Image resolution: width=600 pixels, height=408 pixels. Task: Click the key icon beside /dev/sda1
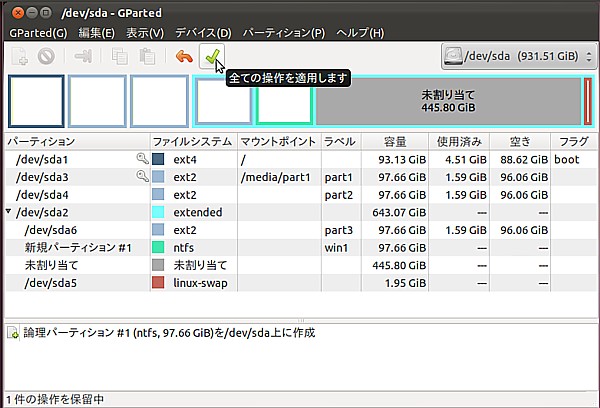(142, 158)
